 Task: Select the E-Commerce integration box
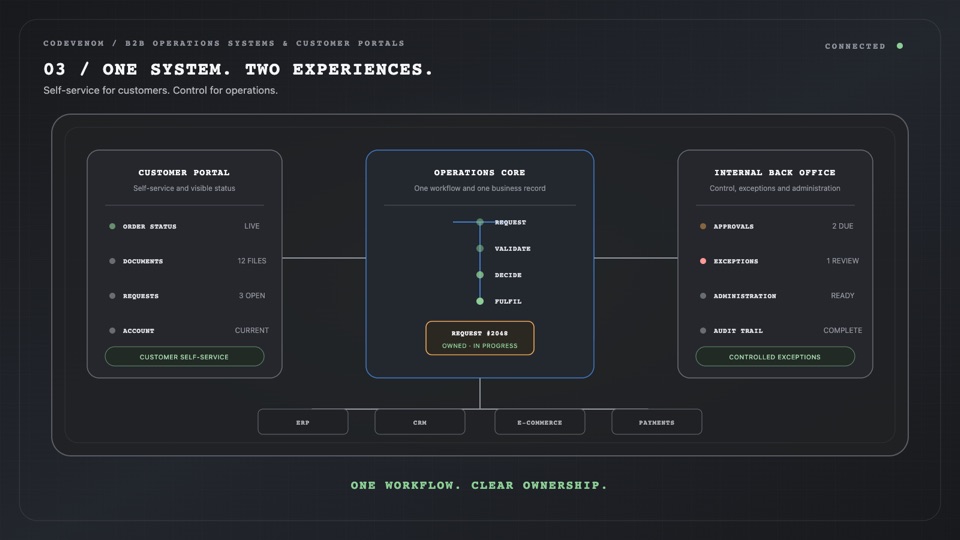click(540, 422)
